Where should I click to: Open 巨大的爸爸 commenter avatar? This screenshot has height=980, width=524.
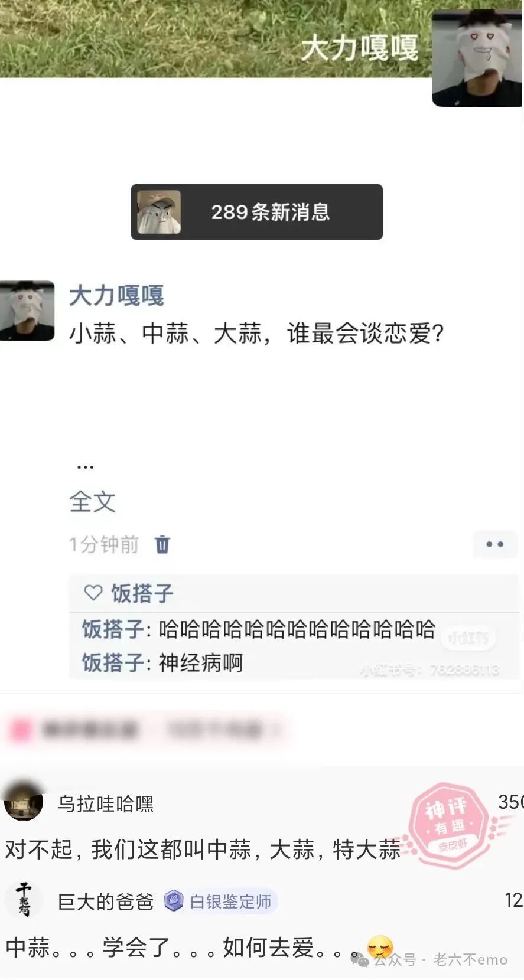(24, 900)
